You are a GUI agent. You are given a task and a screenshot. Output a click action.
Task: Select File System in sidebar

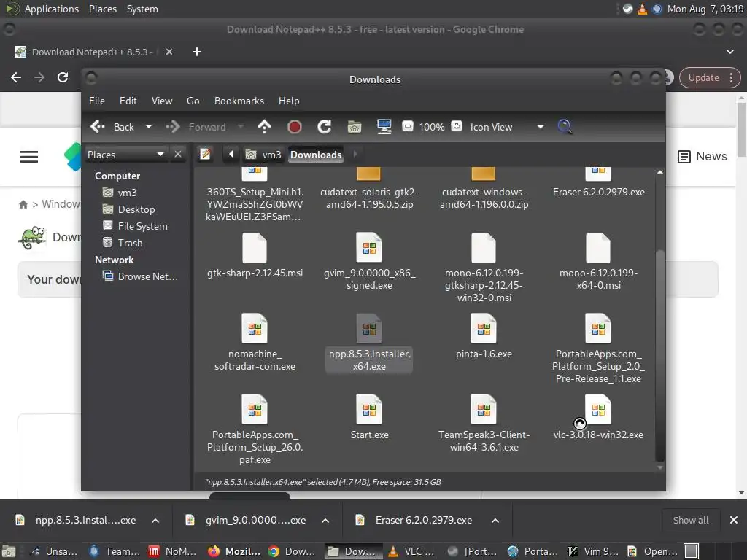[x=135, y=226]
